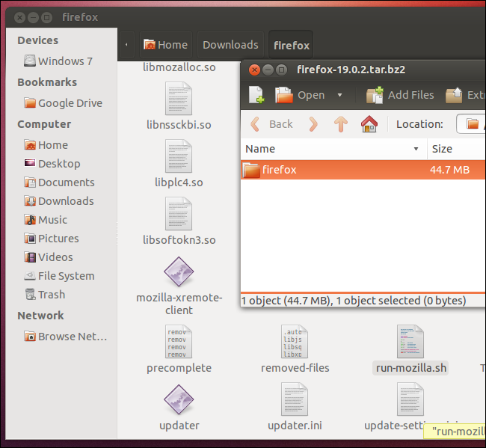Screen dimensions: 486x448
Task: Click the Extract toolbar button
Action: pos(465,95)
